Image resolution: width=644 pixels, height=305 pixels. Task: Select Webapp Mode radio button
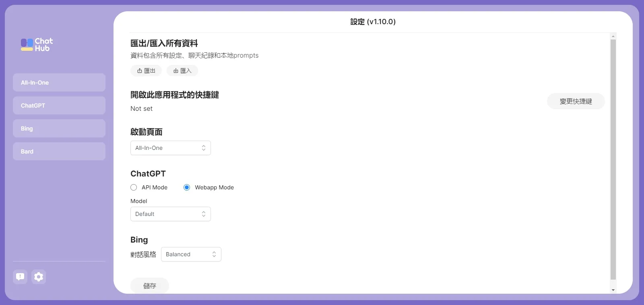(187, 187)
